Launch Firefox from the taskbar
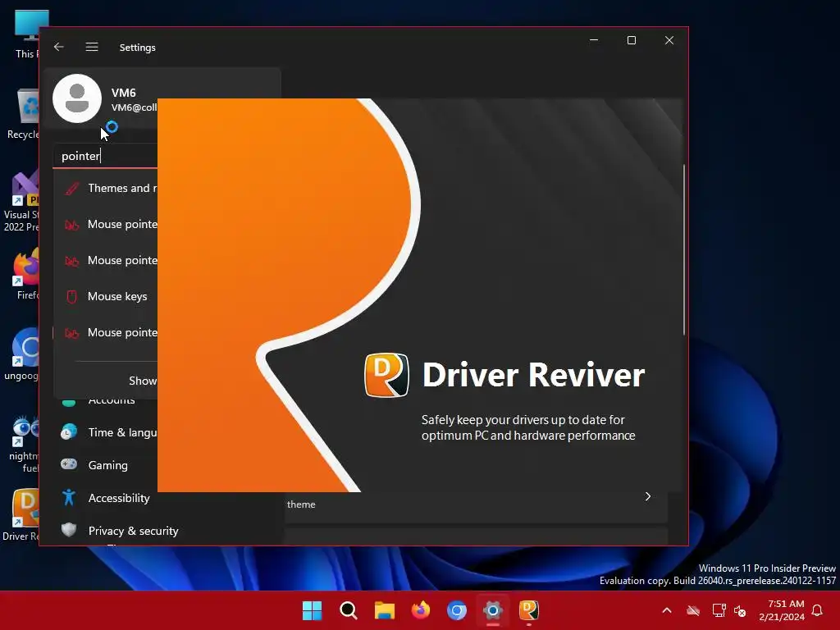 click(421, 610)
